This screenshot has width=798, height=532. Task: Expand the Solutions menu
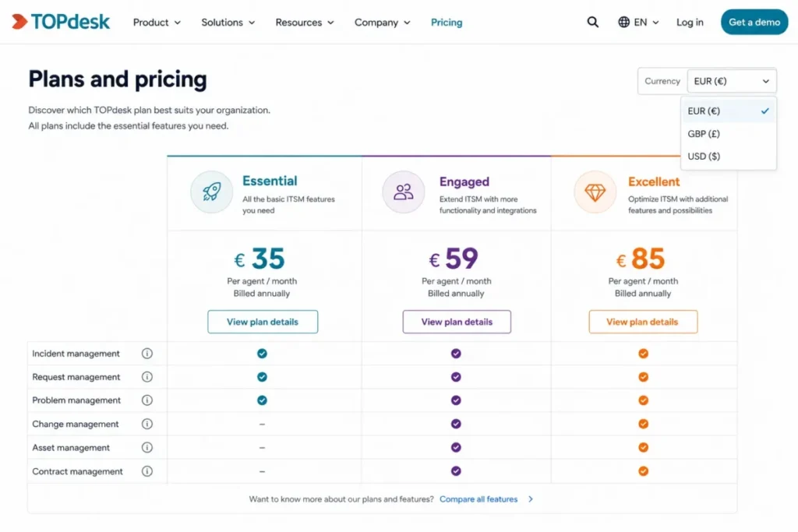228,23
